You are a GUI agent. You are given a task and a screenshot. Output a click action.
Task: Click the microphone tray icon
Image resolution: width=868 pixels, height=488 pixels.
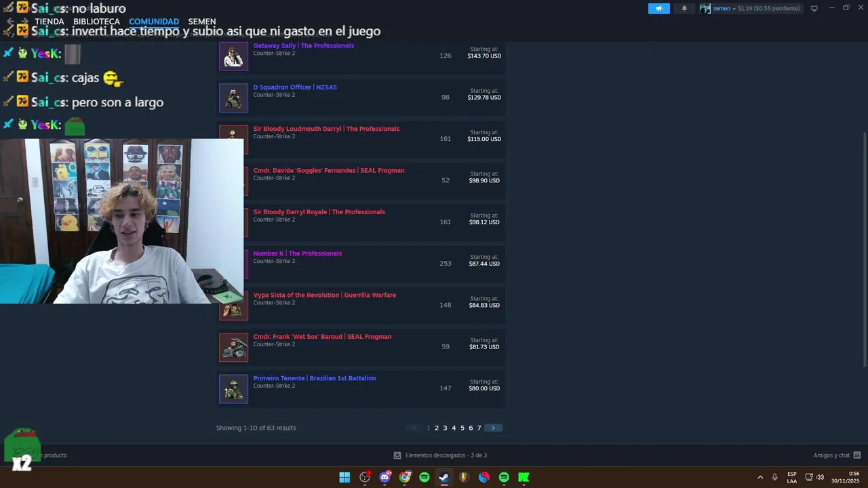point(774,477)
